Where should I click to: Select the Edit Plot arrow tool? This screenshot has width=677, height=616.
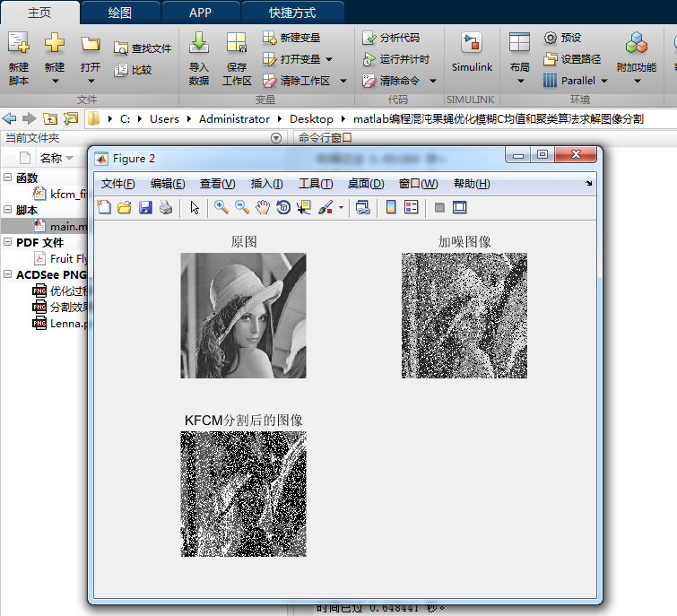pos(195,208)
